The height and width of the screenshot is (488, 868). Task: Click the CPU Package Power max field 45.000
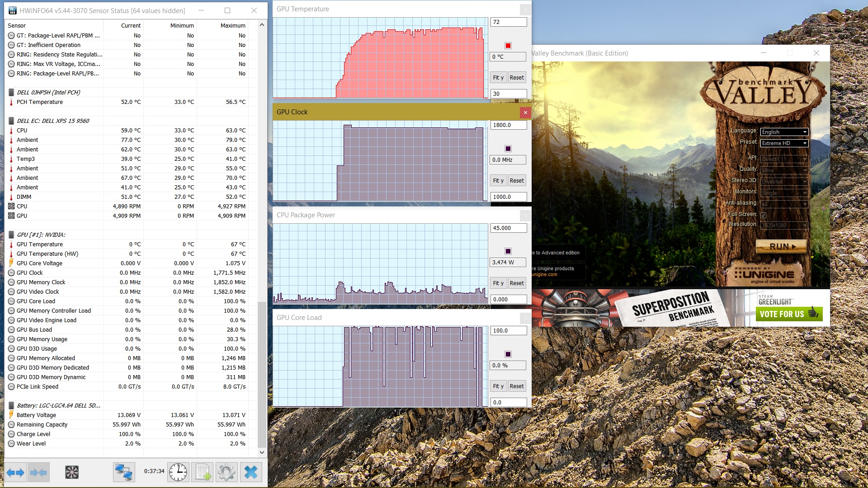[509, 228]
